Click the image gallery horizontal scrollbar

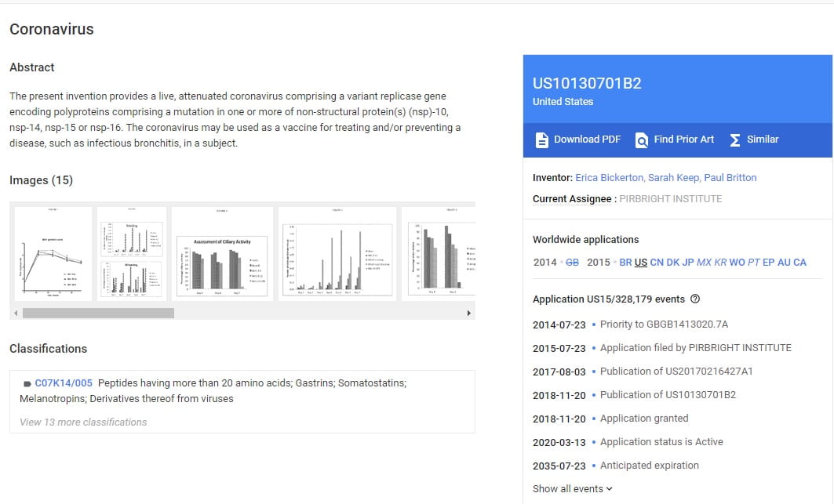98,313
